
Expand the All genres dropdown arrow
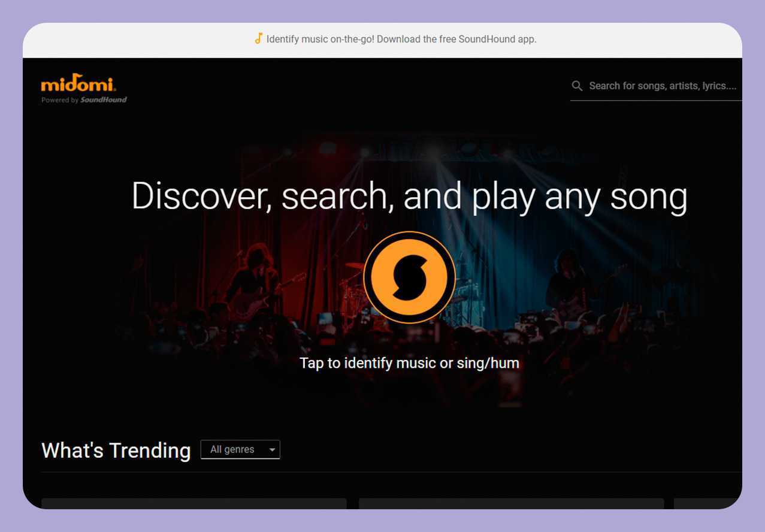point(273,450)
